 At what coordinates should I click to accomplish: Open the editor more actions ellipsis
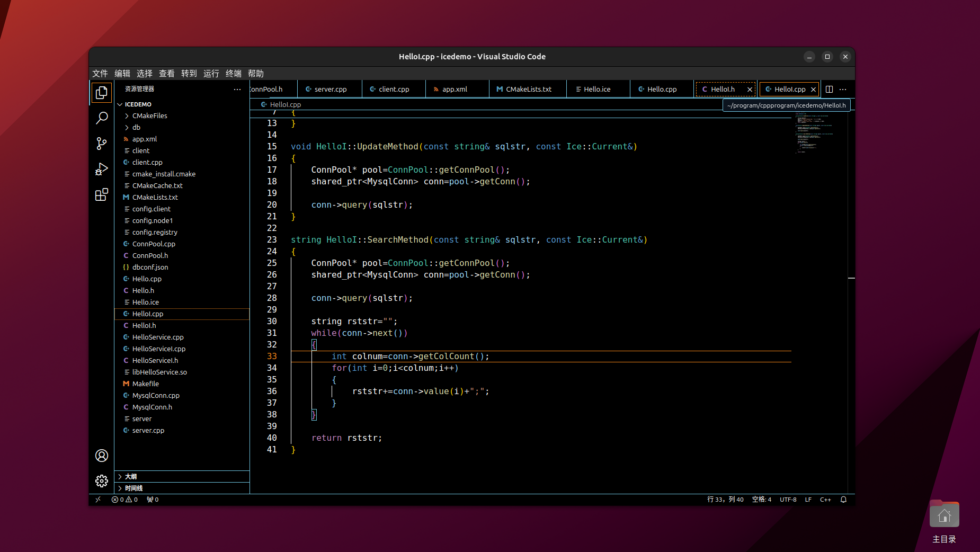pyautogui.click(x=843, y=89)
